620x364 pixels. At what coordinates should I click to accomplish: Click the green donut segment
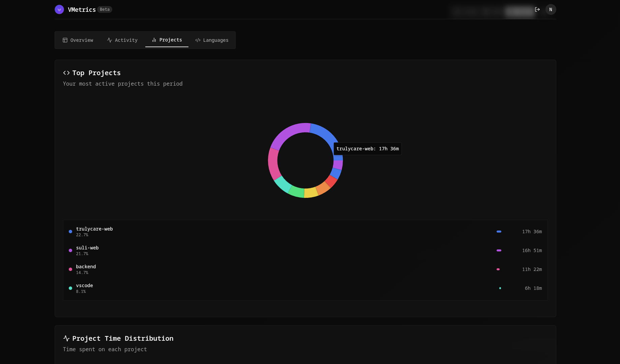pyautogui.click(x=297, y=191)
